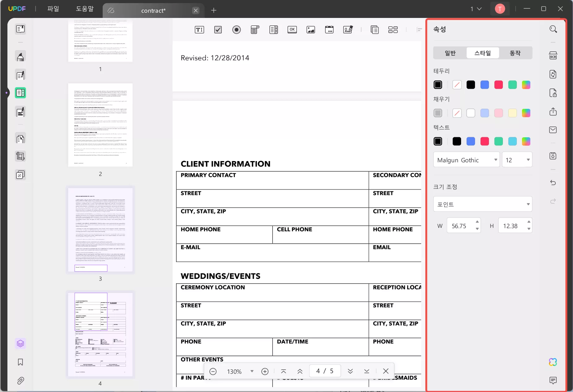Select the Digital Signature form tool
This screenshot has height=392, width=573.
[348, 30]
